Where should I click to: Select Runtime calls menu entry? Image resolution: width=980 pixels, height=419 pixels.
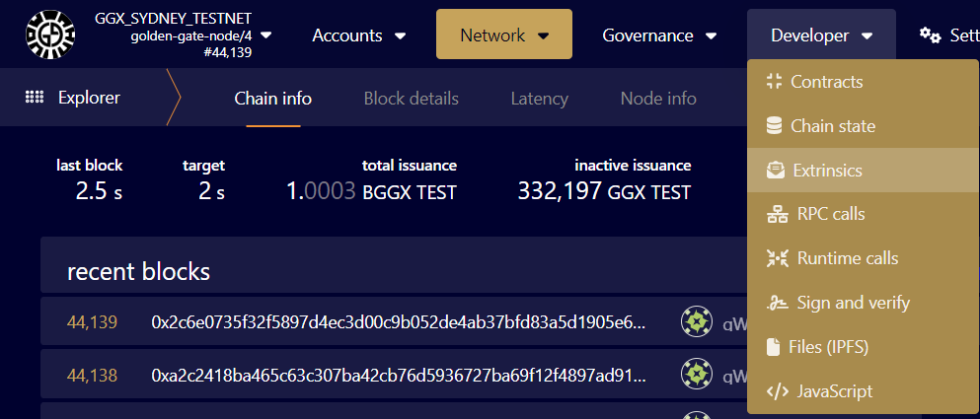pos(863,258)
